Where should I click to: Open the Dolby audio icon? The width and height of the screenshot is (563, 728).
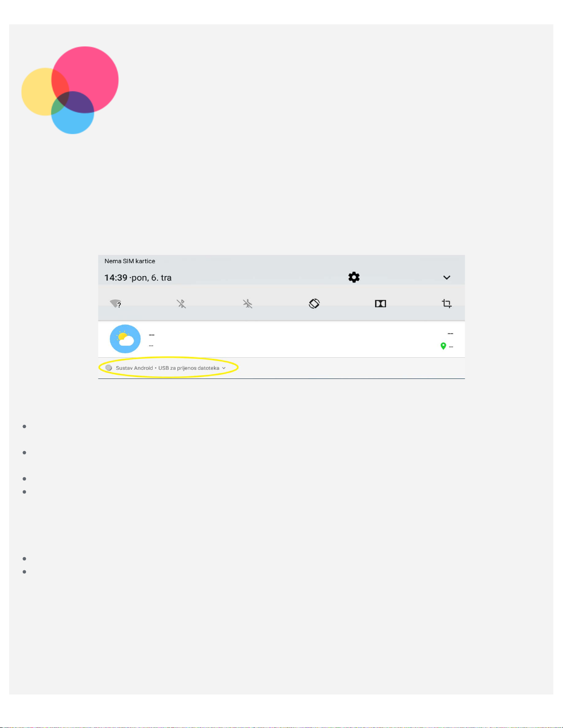381,304
